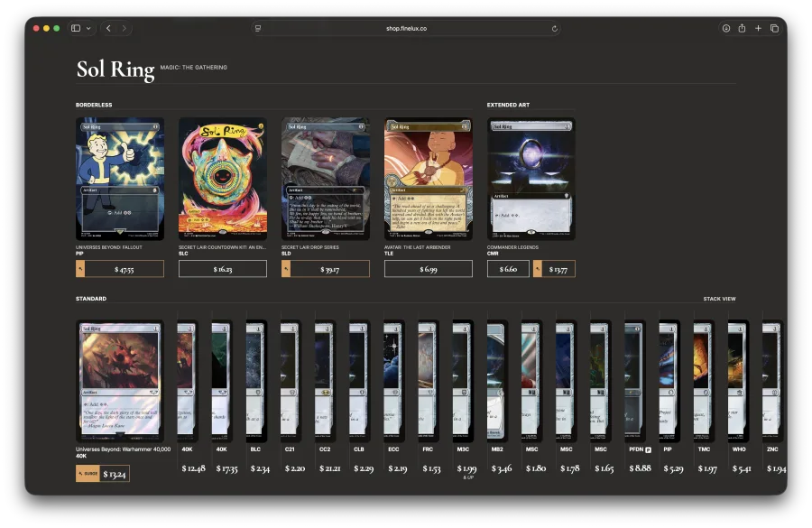Click the Sol Ring page title
812x528 pixels.
click(115, 69)
